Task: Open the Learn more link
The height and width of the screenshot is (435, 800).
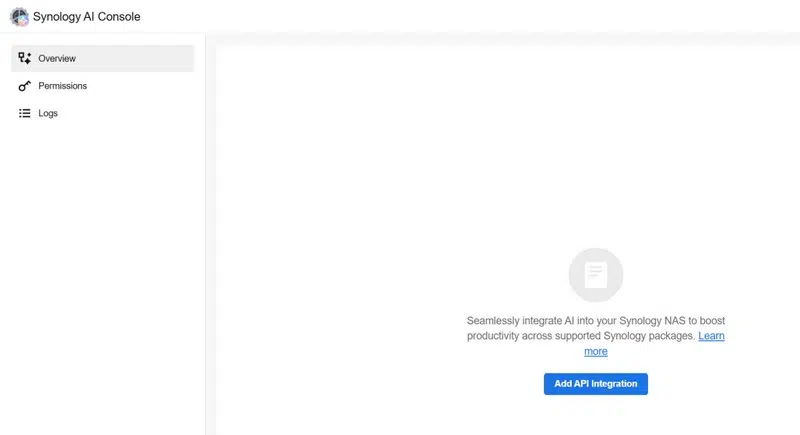Action: [x=711, y=336]
